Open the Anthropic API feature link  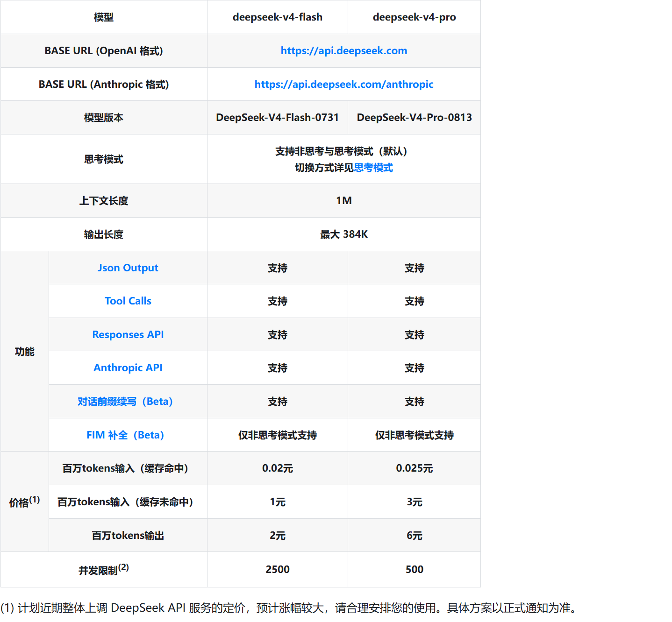128,368
